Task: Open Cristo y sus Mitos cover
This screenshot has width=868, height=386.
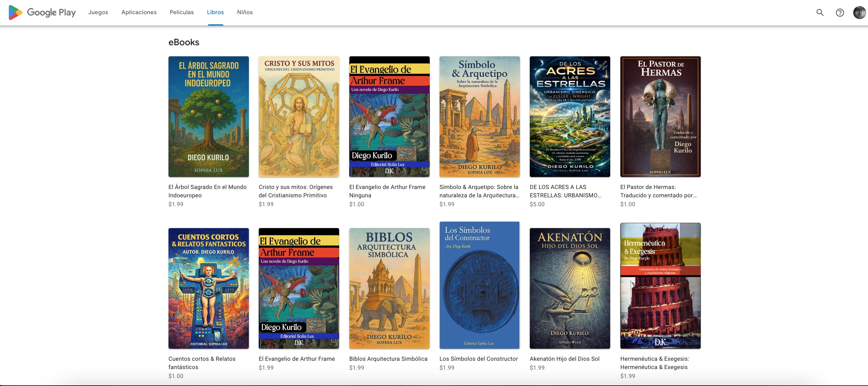Action: tap(299, 117)
